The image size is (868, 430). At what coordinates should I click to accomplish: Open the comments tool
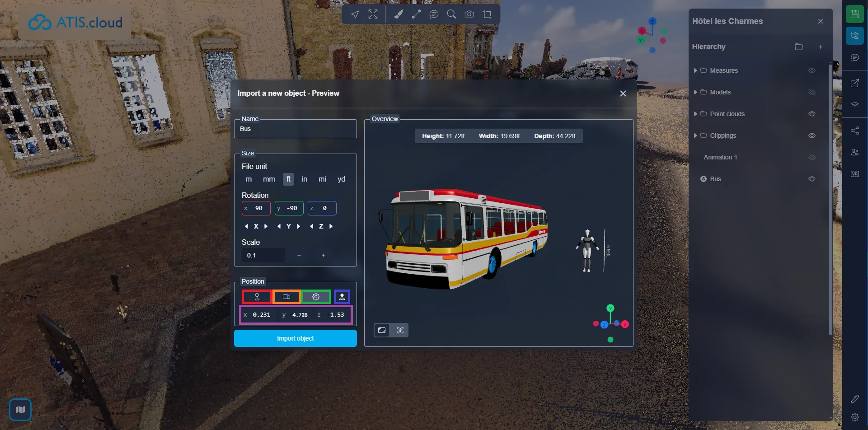tap(434, 14)
